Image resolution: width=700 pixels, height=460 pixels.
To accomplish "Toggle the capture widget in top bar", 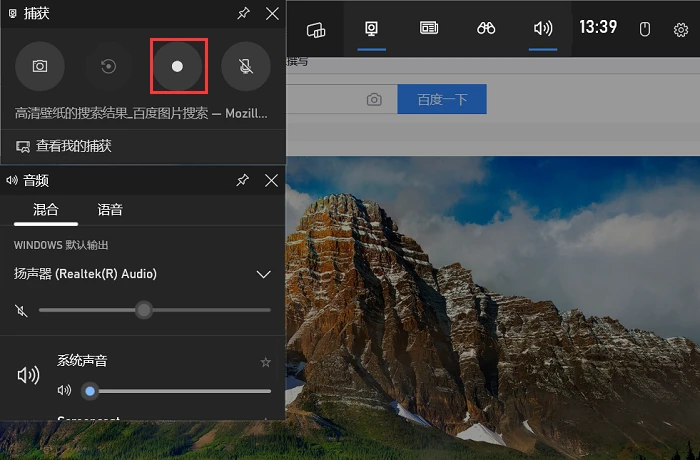I will (371, 29).
